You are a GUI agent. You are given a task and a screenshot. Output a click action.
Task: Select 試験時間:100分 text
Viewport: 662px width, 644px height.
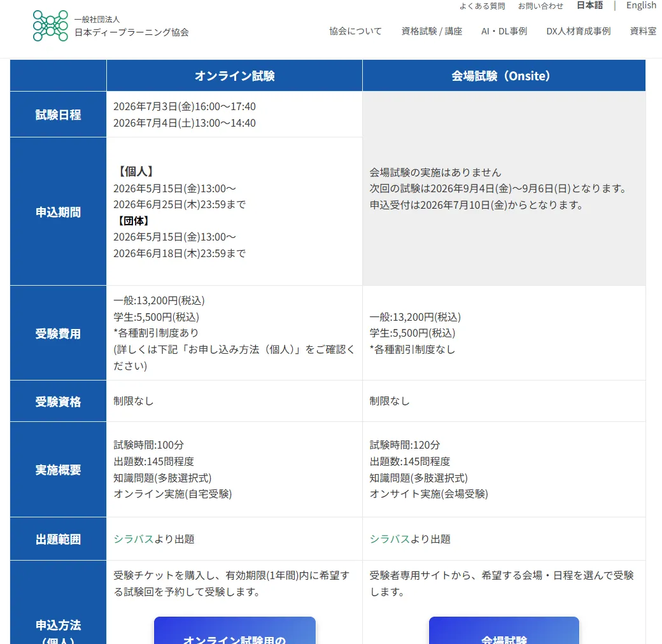(x=148, y=445)
